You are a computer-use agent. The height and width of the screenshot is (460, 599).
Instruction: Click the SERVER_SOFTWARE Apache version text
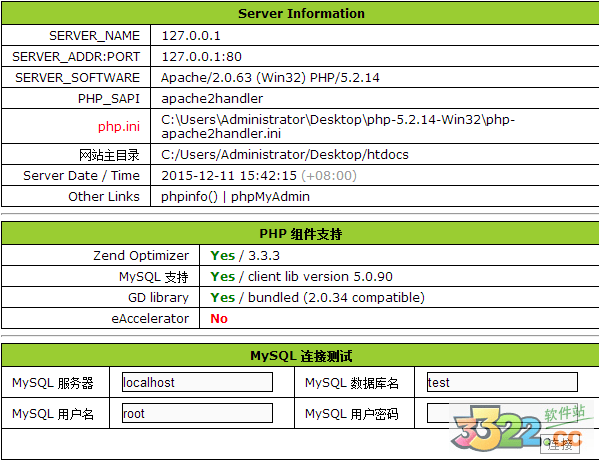coord(270,78)
